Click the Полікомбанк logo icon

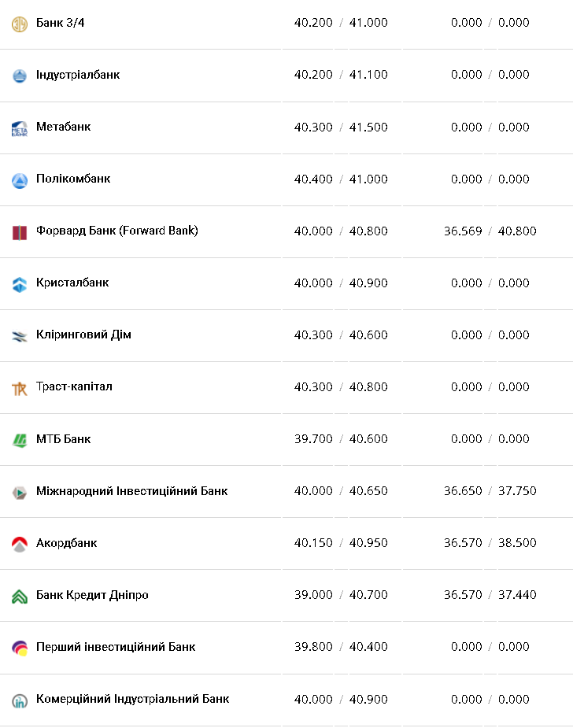[x=20, y=180]
